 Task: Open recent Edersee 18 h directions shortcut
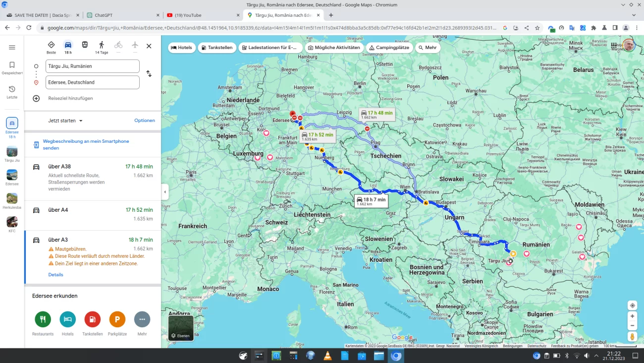pyautogui.click(x=12, y=127)
